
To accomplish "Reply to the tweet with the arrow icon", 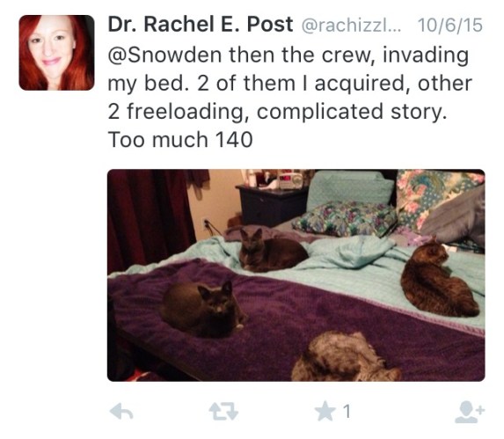I will [x=121, y=412].
